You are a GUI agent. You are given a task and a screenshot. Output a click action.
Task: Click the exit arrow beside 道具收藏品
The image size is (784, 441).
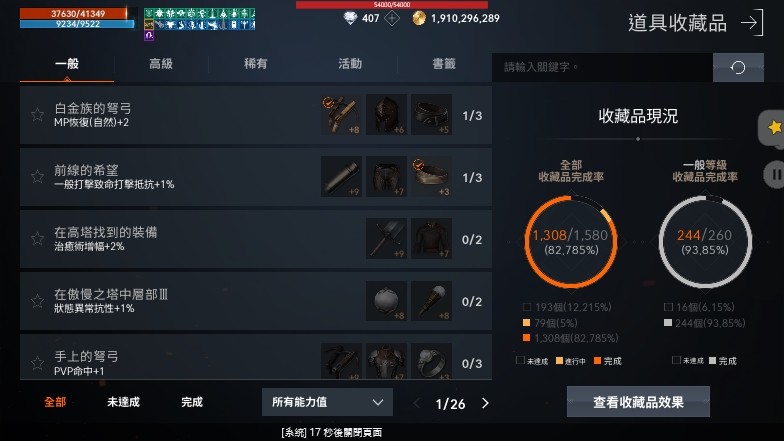pyautogui.click(x=752, y=22)
